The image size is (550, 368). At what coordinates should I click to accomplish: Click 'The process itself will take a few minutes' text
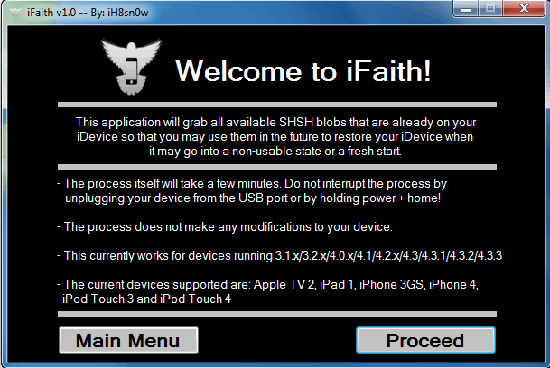(x=252, y=191)
